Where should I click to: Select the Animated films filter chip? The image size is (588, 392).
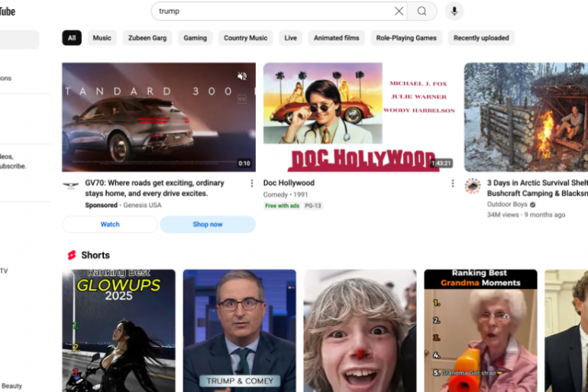tap(336, 38)
